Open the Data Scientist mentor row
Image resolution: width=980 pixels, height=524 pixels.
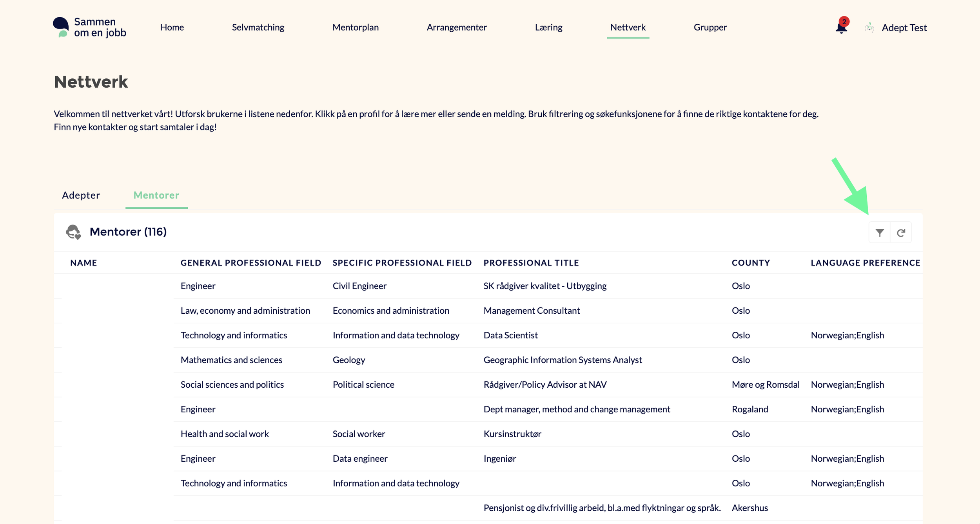click(x=510, y=335)
